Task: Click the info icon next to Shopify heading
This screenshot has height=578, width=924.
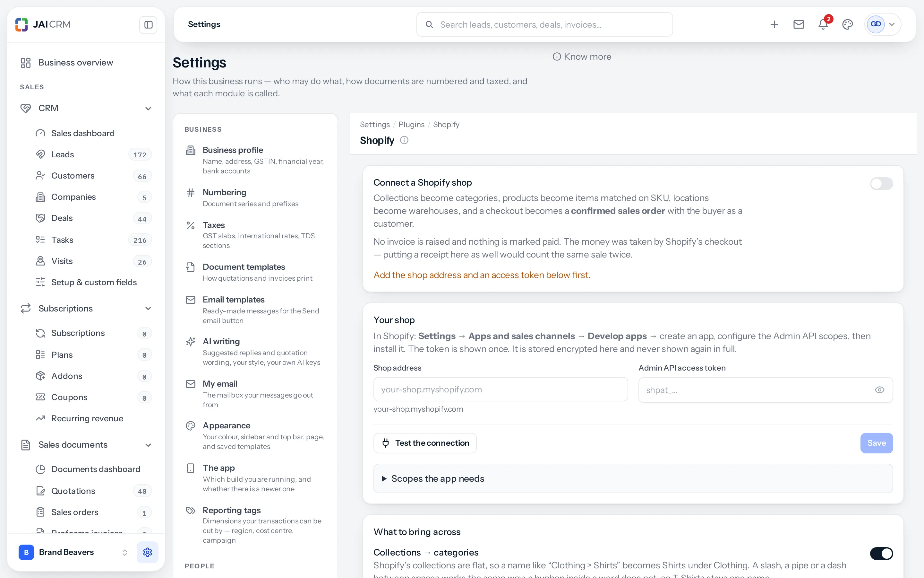Action: click(404, 140)
